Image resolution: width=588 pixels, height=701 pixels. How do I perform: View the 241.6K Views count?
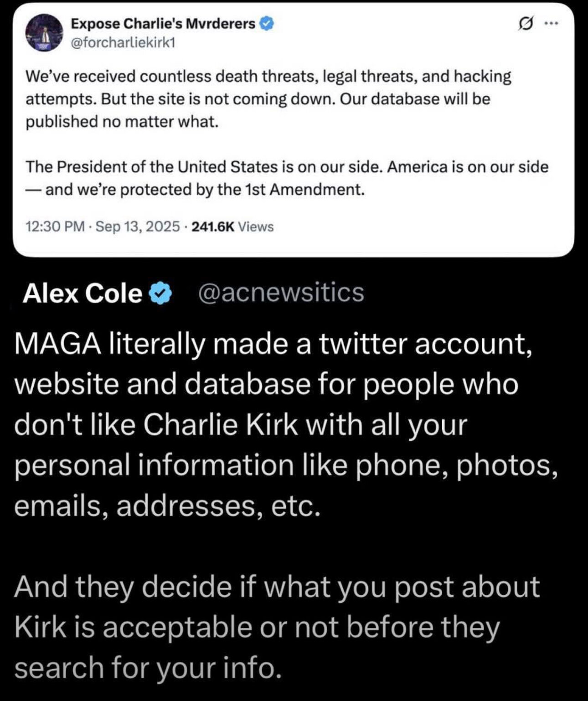point(233,227)
